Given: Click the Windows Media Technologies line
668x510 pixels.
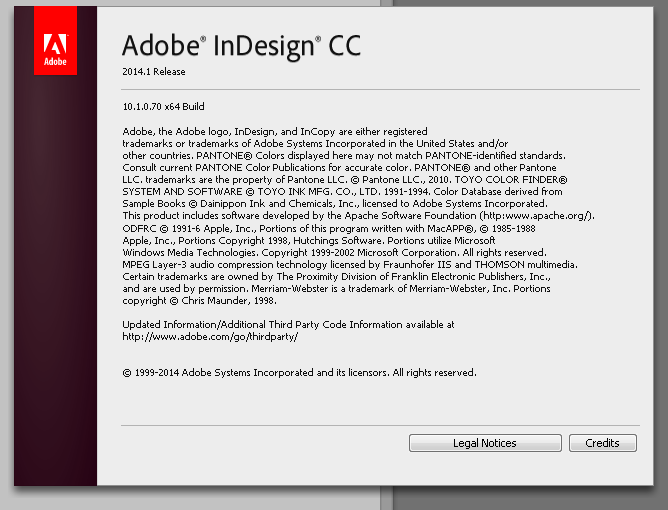Looking at the screenshot, I should (x=334, y=253).
